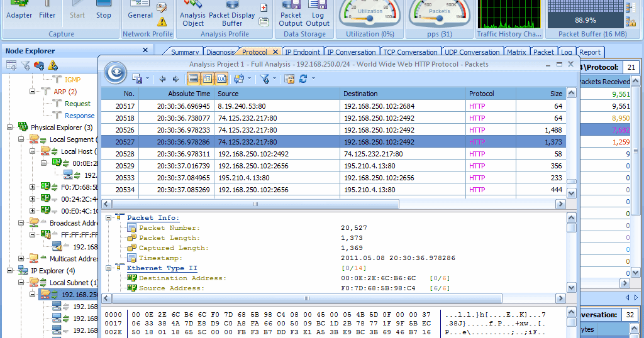Viewport: 644px width, 338px height.
Task: Close the Protocol tab
Action: (x=275, y=52)
